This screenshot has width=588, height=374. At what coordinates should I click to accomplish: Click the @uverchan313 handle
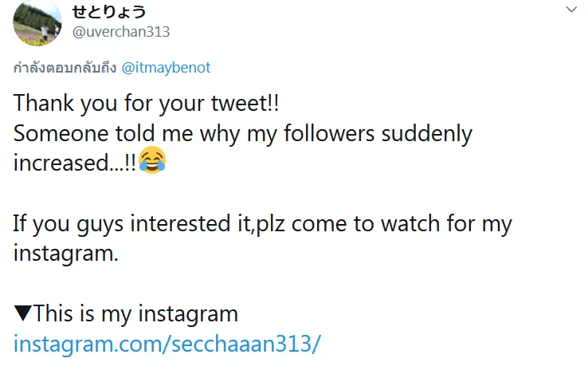click(x=121, y=32)
